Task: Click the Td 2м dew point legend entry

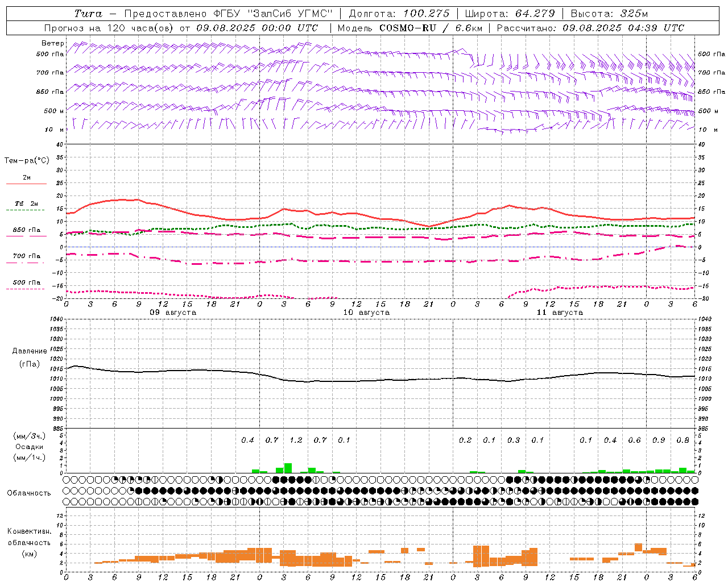Action: [27, 203]
